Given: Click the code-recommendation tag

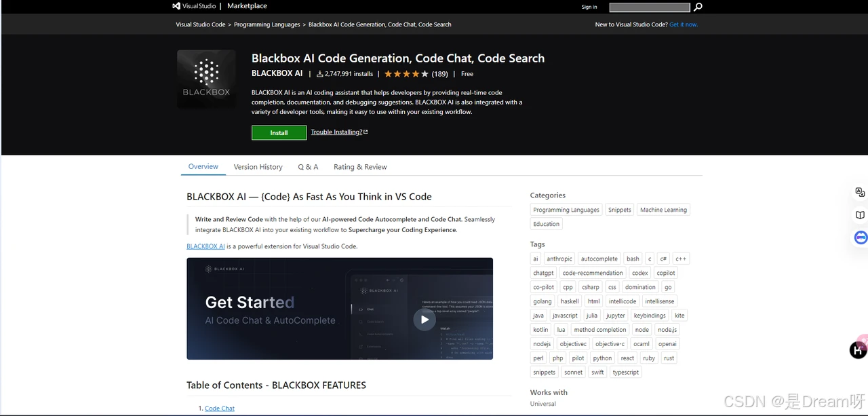Looking at the screenshot, I should point(593,273).
